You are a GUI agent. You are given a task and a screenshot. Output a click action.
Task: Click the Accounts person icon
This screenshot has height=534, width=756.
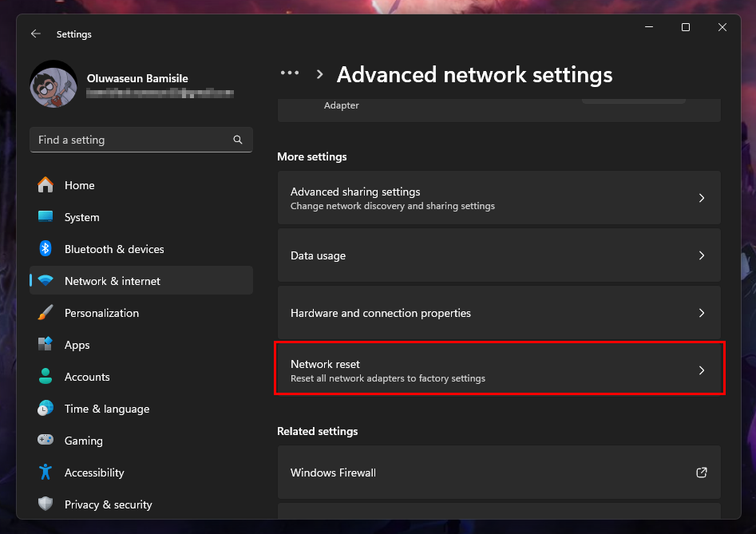click(46, 376)
